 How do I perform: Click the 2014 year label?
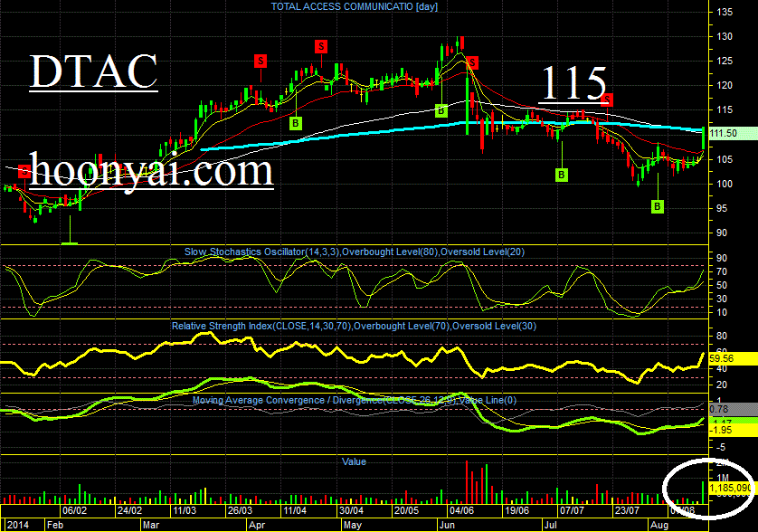tap(17, 526)
